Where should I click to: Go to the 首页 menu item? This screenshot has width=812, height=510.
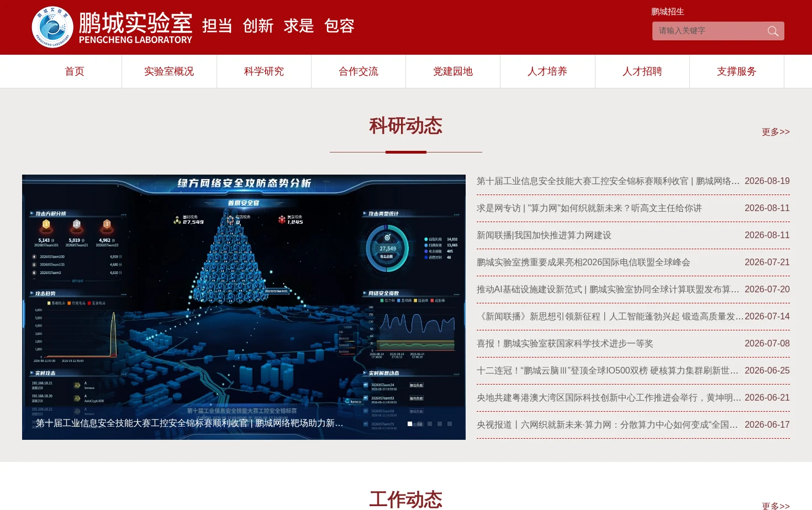tap(74, 71)
